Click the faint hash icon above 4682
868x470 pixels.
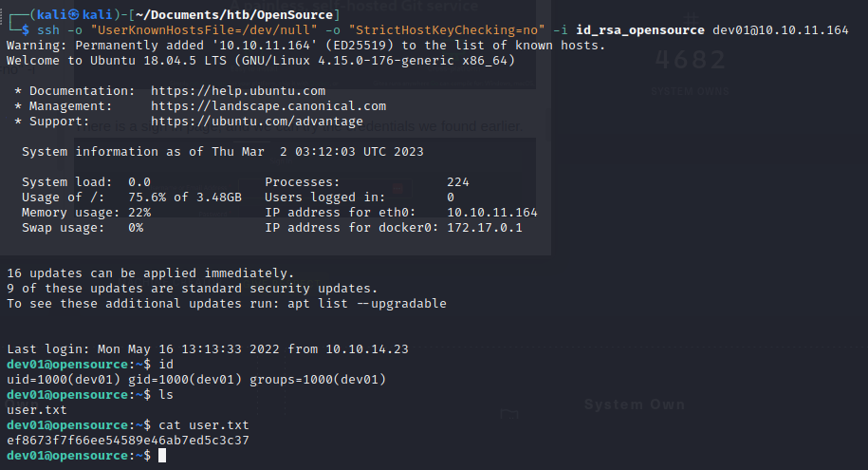(692, 19)
